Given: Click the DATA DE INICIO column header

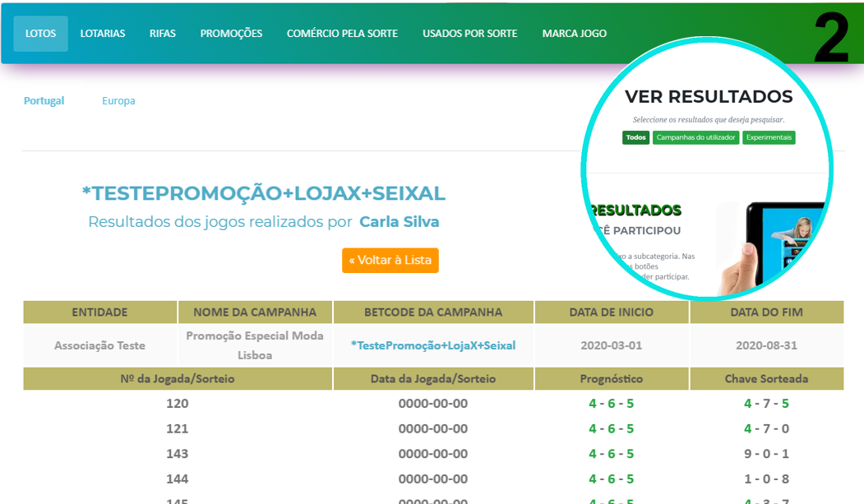Looking at the screenshot, I should click(612, 312).
